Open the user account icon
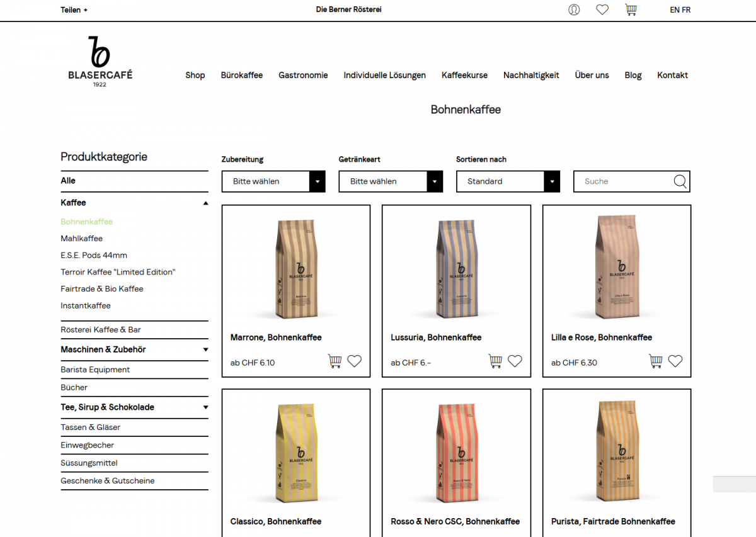 point(574,9)
